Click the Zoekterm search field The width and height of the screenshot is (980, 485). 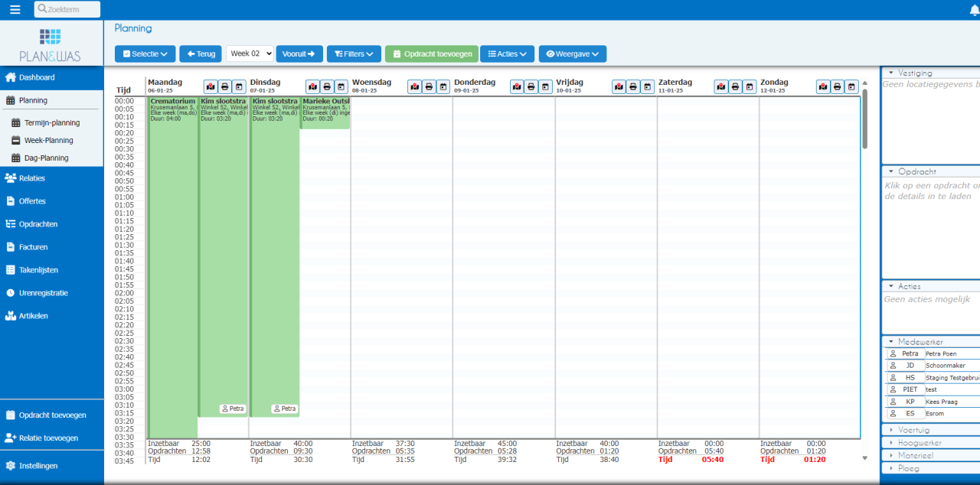coord(67,9)
